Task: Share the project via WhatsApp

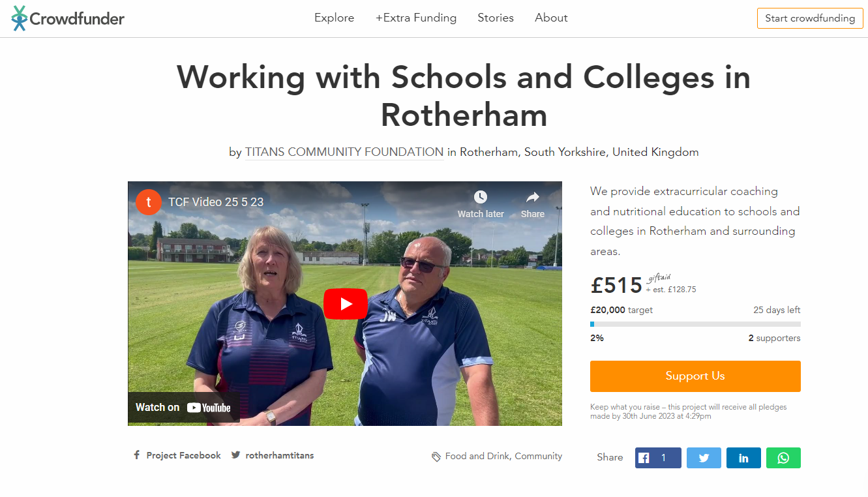Action: click(x=783, y=458)
